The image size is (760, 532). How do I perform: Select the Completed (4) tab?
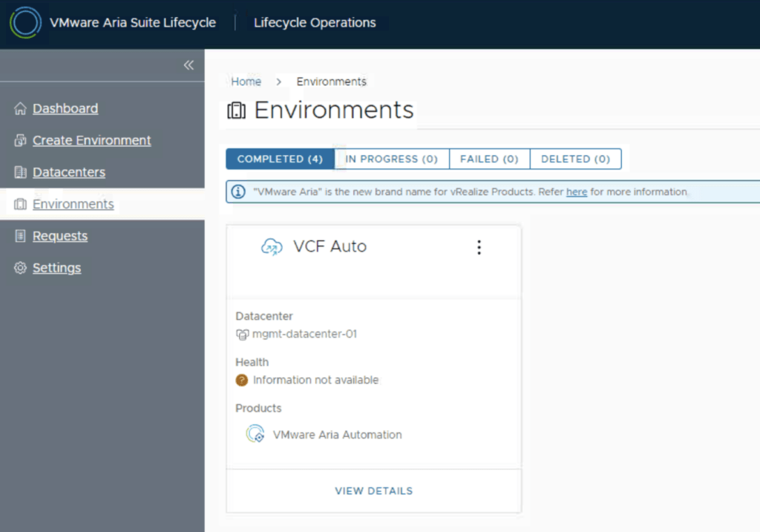click(280, 160)
